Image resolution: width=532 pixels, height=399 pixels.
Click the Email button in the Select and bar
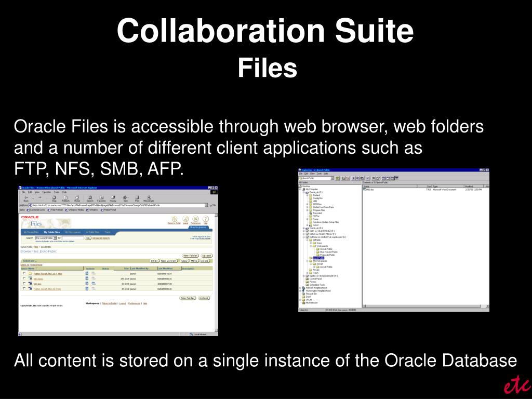pyautogui.click(x=154, y=261)
